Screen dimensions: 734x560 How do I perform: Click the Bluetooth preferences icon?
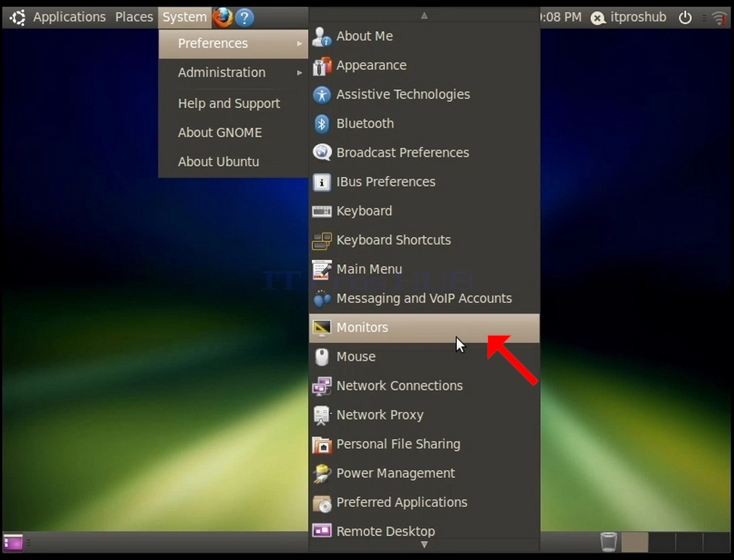tap(321, 123)
